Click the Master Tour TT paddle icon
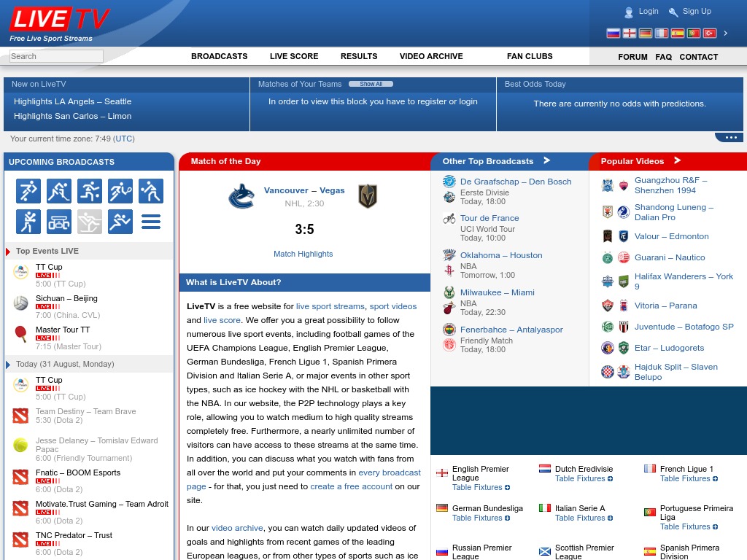Image resolution: width=747 pixels, height=560 pixels. tap(20, 334)
